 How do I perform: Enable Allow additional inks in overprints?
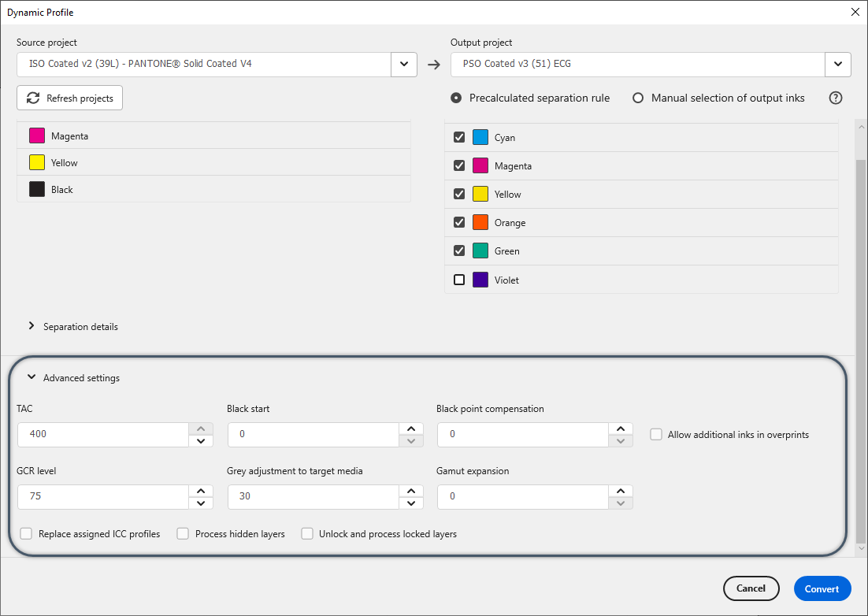[x=656, y=434]
